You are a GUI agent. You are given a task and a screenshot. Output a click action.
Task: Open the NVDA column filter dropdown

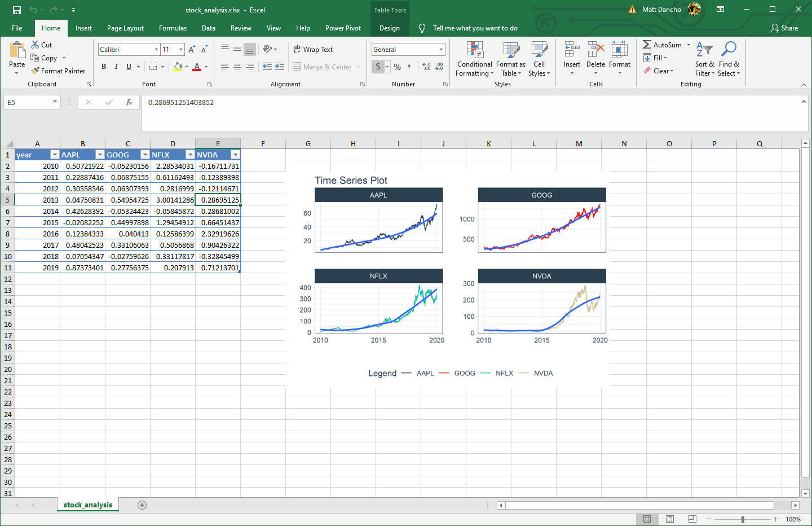pyautogui.click(x=235, y=154)
